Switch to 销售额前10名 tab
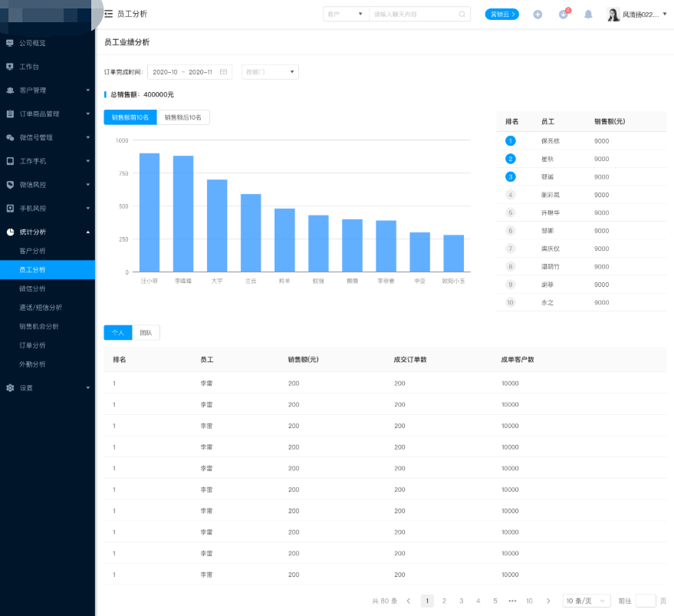The image size is (674, 616). click(x=130, y=117)
